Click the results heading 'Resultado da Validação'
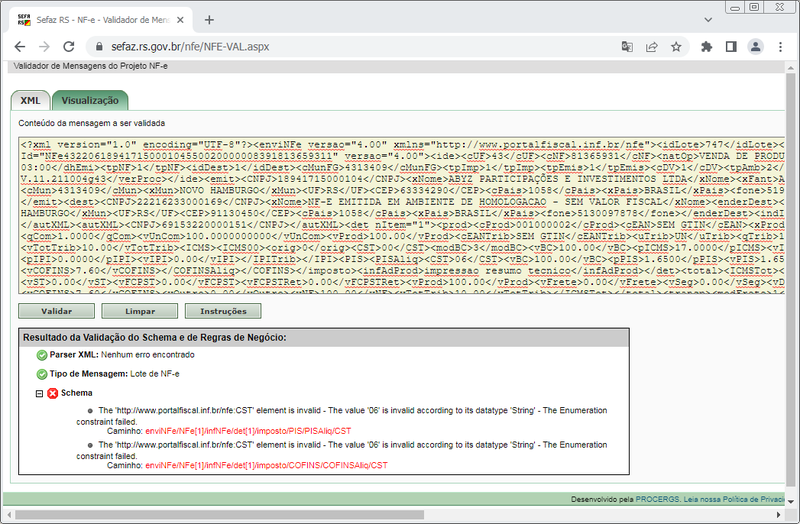The height and width of the screenshot is (524, 800). [155, 338]
